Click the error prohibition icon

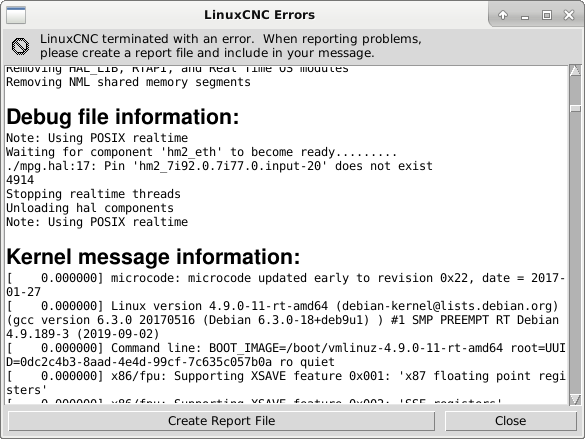click(20, 46)
